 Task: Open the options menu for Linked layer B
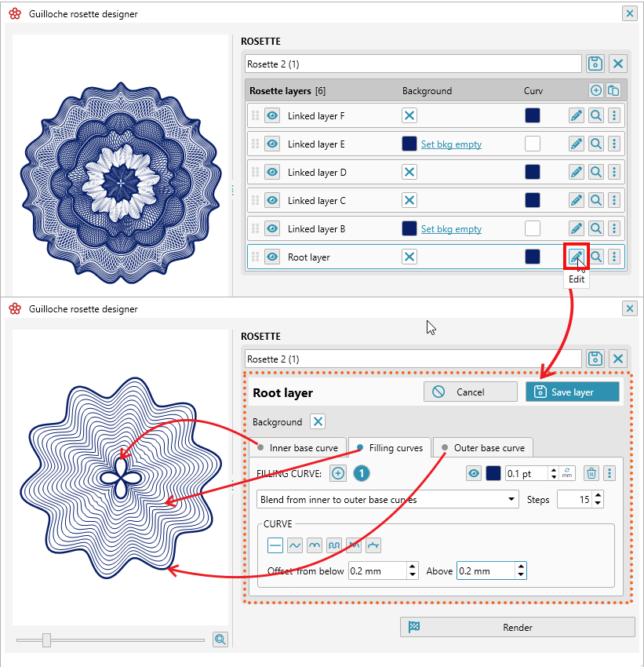click(x=614, y=228)
